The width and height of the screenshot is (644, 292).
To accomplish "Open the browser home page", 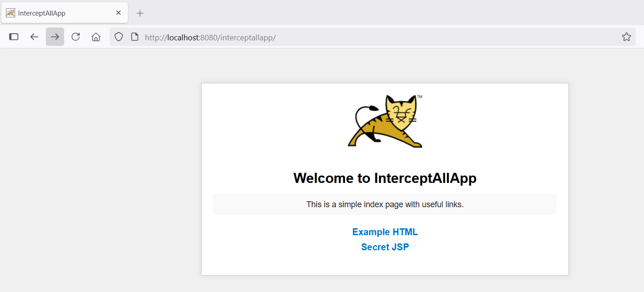I will [96, 37].
